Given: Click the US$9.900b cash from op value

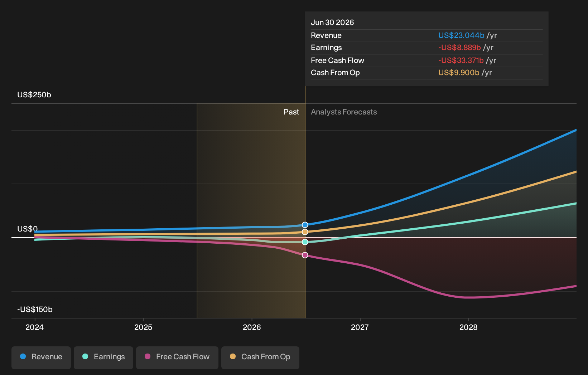Looking at the screenshot, I should coord(459,73).
